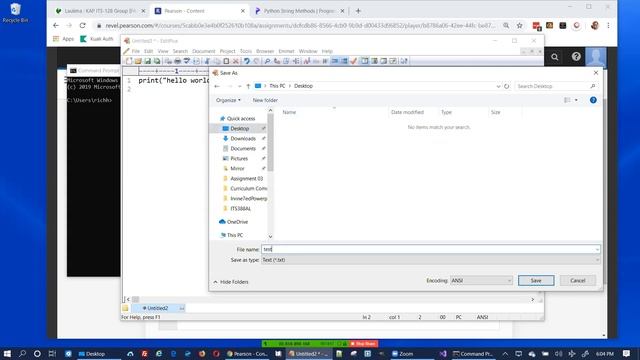This screenshot has width=640, height=360.
Task: Click Copy icon in EditPlus toolbar
Action: [217, 61]
